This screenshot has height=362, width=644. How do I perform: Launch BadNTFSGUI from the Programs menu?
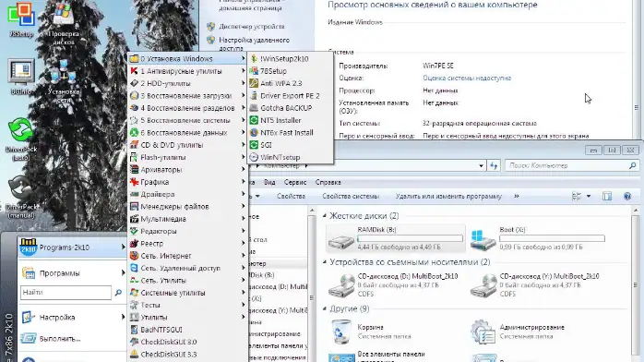[187, 330]
